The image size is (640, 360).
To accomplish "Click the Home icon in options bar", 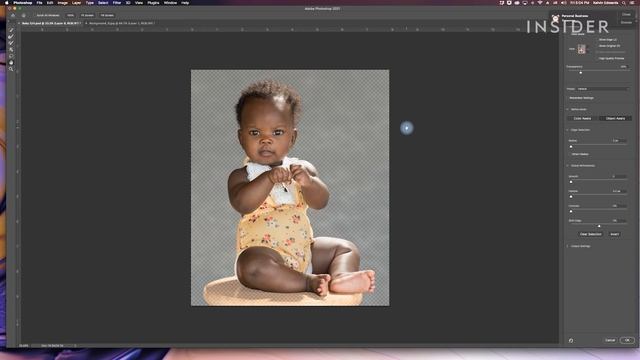I will [13, 16].
